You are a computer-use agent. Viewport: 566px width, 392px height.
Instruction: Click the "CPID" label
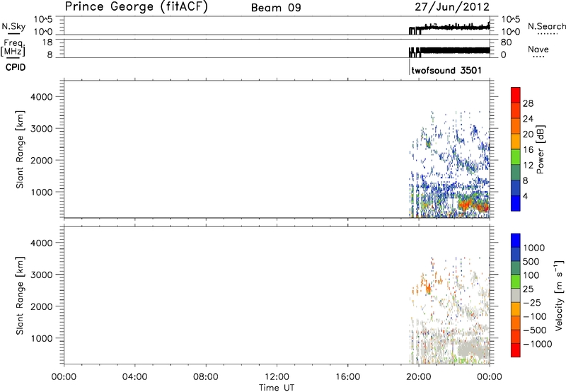[x=16, y=67]
